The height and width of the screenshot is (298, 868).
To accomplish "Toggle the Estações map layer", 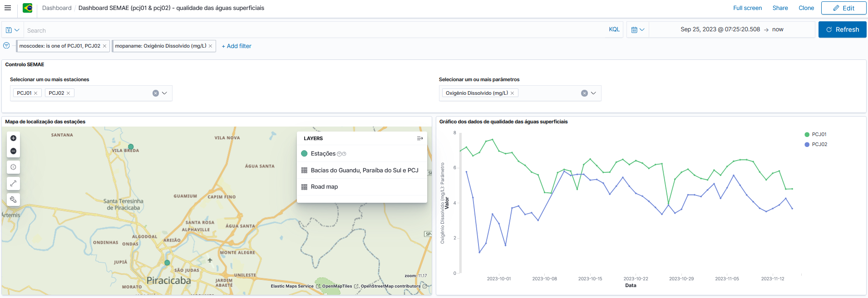I will click(323, 154).
